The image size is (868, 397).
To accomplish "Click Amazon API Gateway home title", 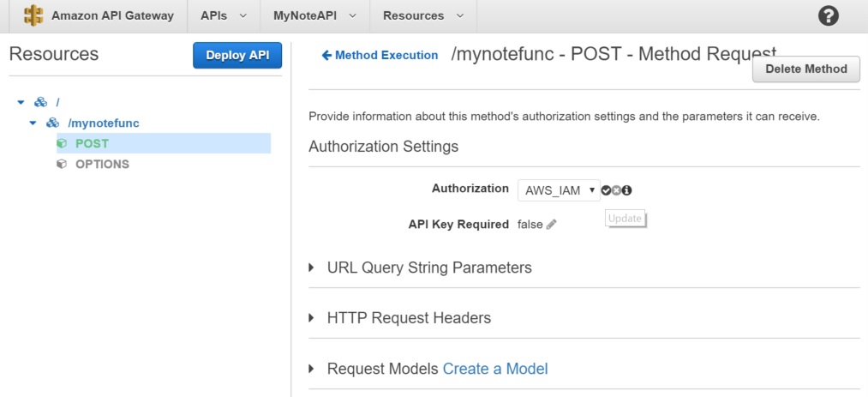I will point(112,15).
